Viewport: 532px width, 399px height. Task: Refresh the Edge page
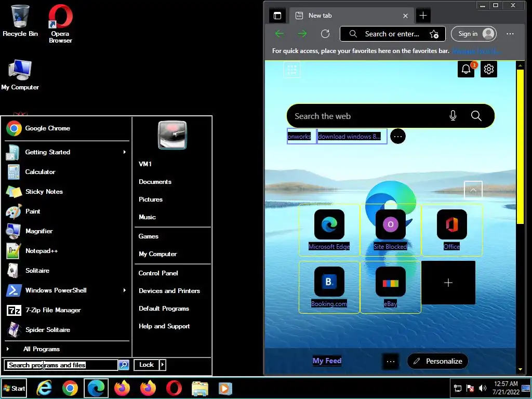(x=325, y=34)
